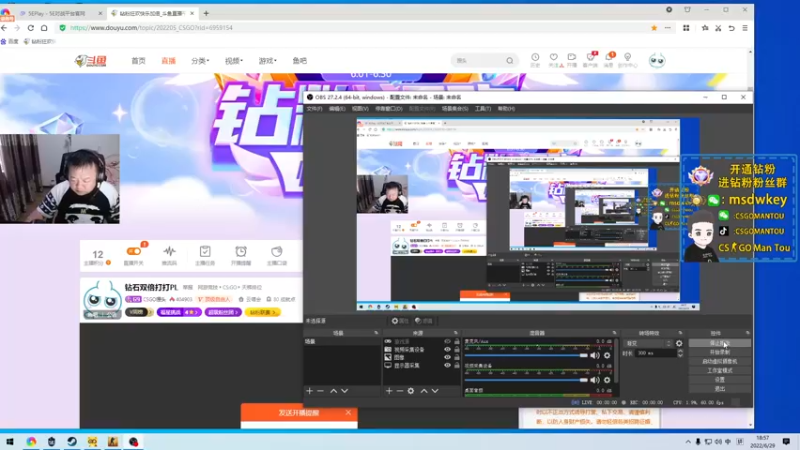Pop out the OBS scenes dock
Image resolution: width=800 pixels, height=450 pixels.
pos(376,333)
